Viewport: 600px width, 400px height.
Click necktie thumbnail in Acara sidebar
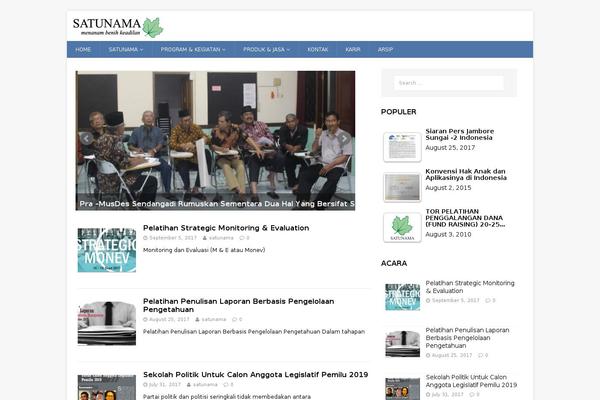click(403, 344)
